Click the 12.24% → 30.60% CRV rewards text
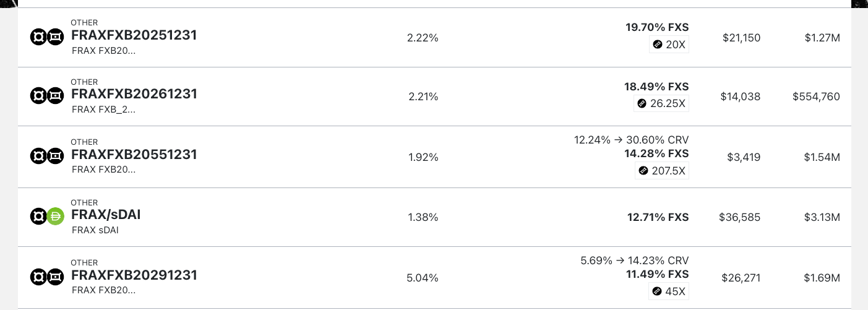 [631, 140]
